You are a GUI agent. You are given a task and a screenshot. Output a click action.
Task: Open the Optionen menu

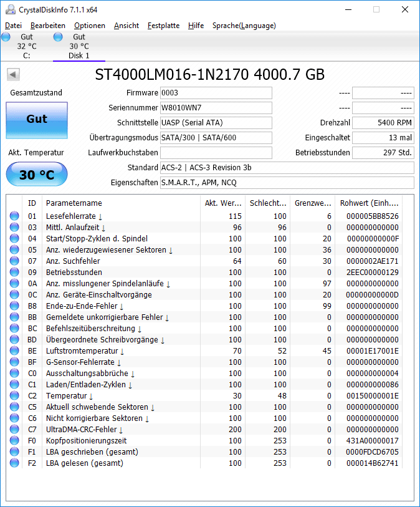coord(90,26)
